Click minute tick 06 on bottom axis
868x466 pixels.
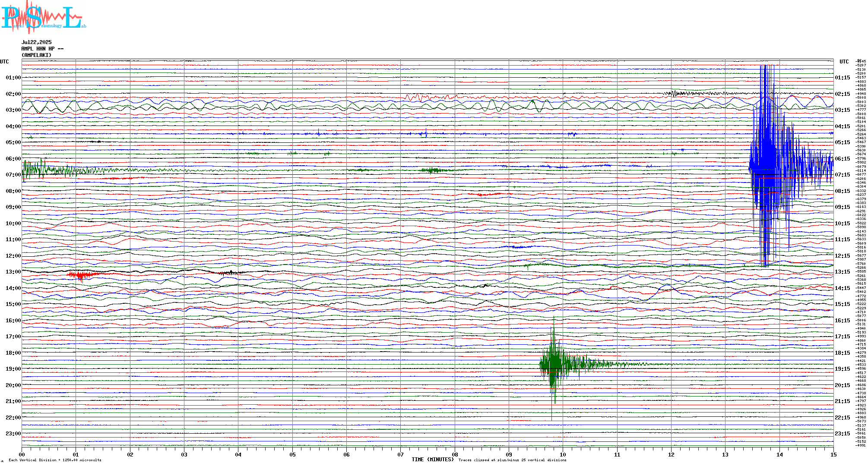[x=346, y=454]
